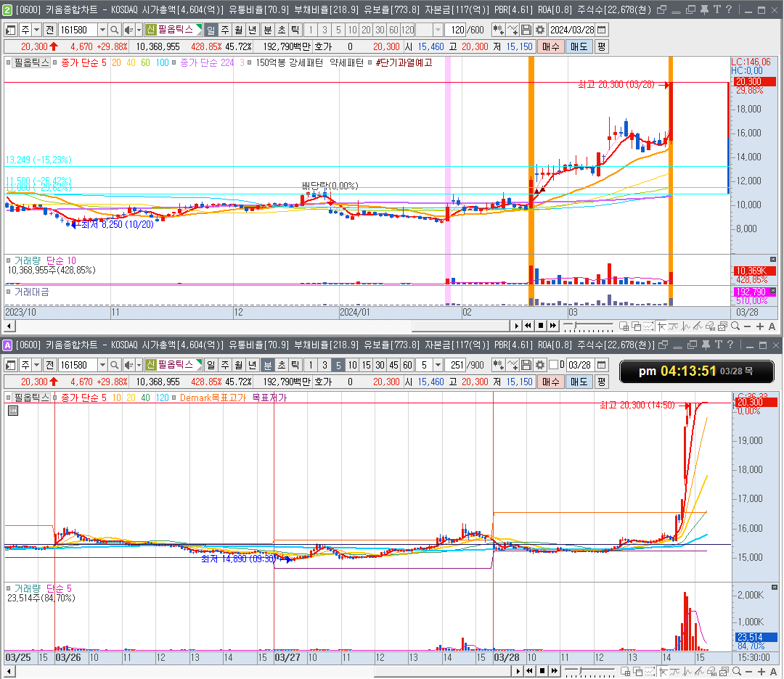Toggle 150억봉 legend box in upper chart

click(250, 62)
